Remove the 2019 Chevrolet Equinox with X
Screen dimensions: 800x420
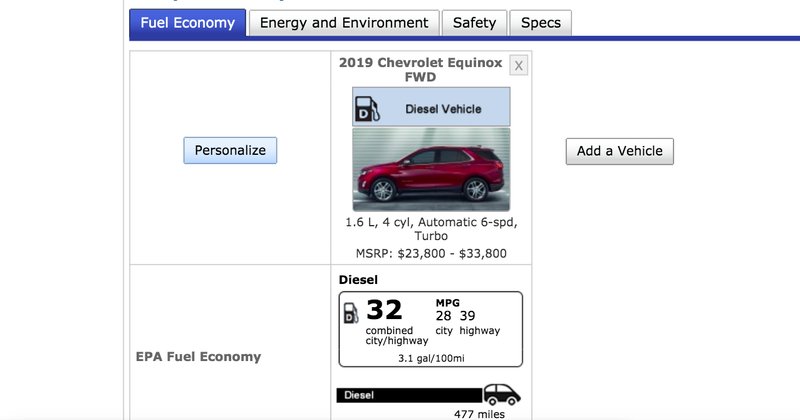tap(518, 65)
